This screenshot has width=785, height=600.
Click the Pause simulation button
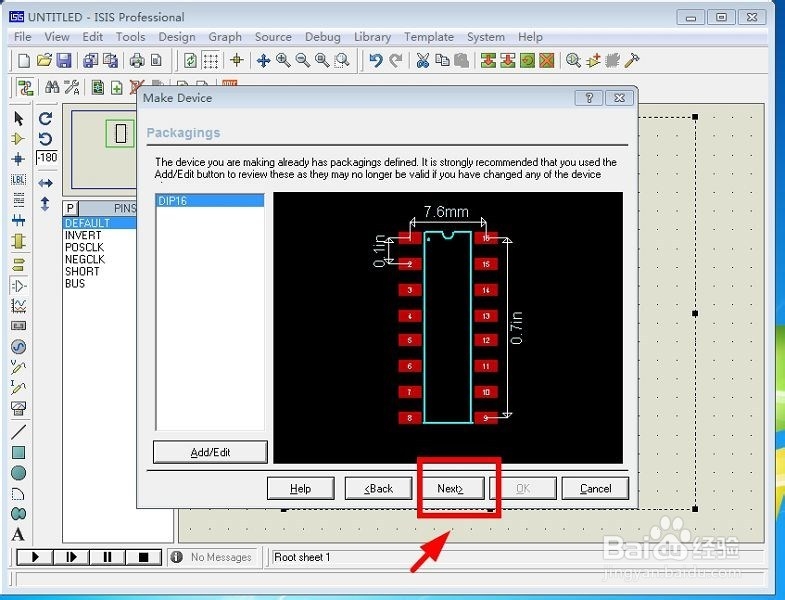107,557
